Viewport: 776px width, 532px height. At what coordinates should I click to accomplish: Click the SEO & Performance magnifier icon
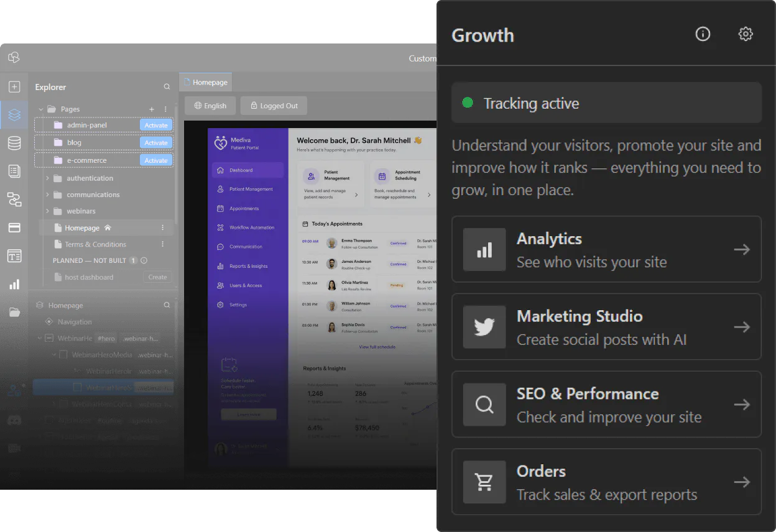coord(484,405)
